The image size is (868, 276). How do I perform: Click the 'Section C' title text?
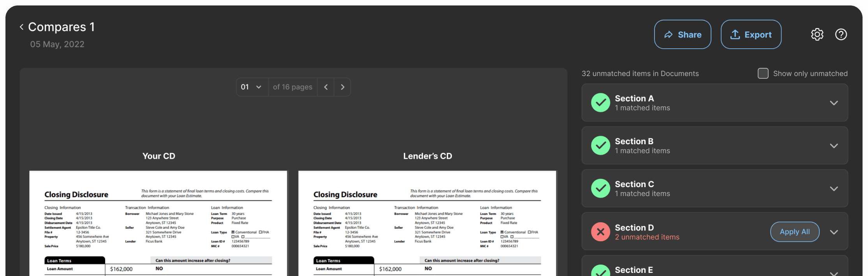pyautogui.click(x=634, y=184)
